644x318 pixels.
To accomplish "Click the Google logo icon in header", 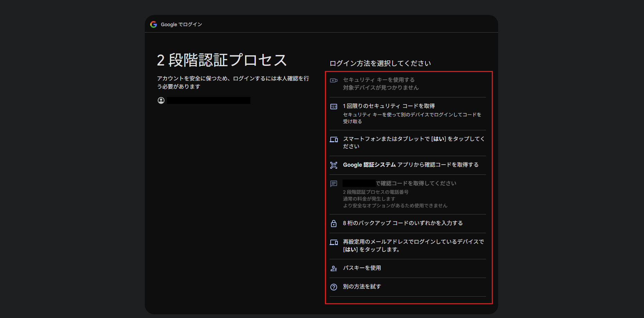I will click(154, 24).
